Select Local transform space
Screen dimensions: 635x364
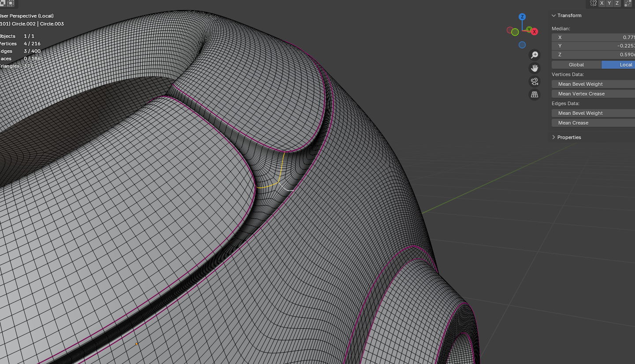[618, 65]
